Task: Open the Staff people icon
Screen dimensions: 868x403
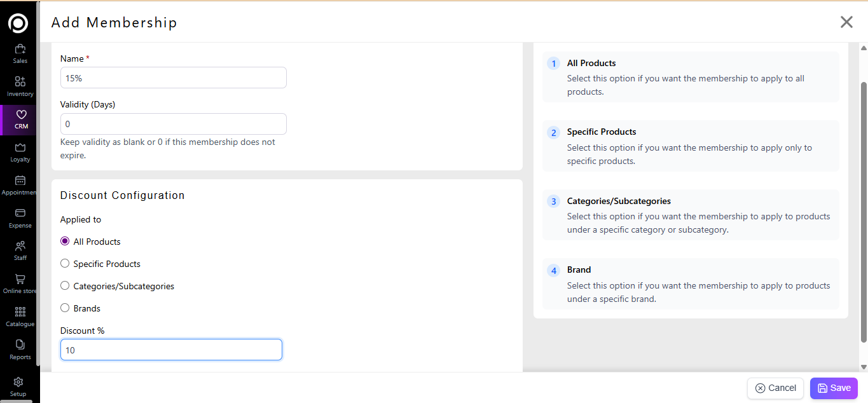Action: pyautogui.click(x=20, y=247)
